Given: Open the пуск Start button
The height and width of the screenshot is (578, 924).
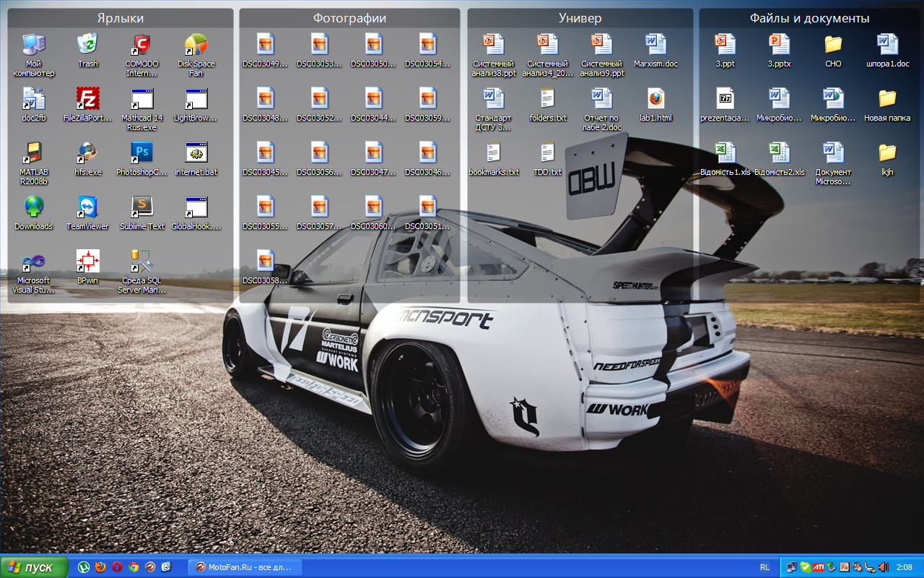Looking at the screenshot, I should click(x=34, y=567).
